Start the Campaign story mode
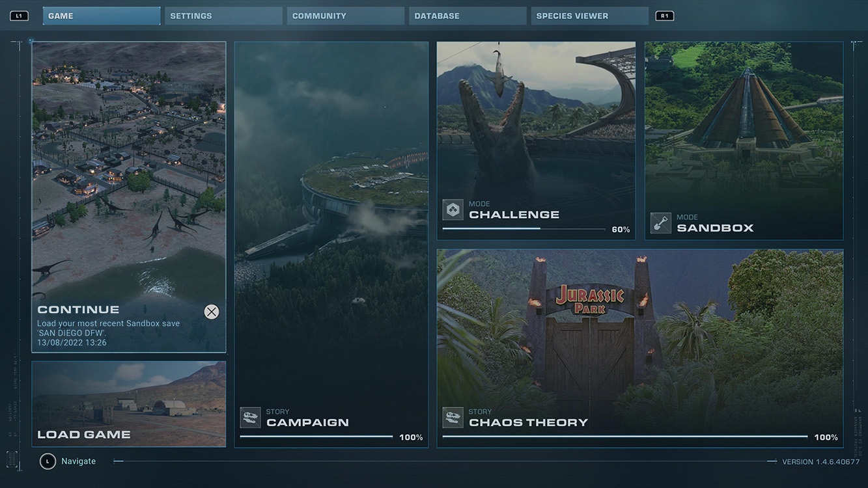The width and height of the screenshot is (868, 488). tap(331, 245)
